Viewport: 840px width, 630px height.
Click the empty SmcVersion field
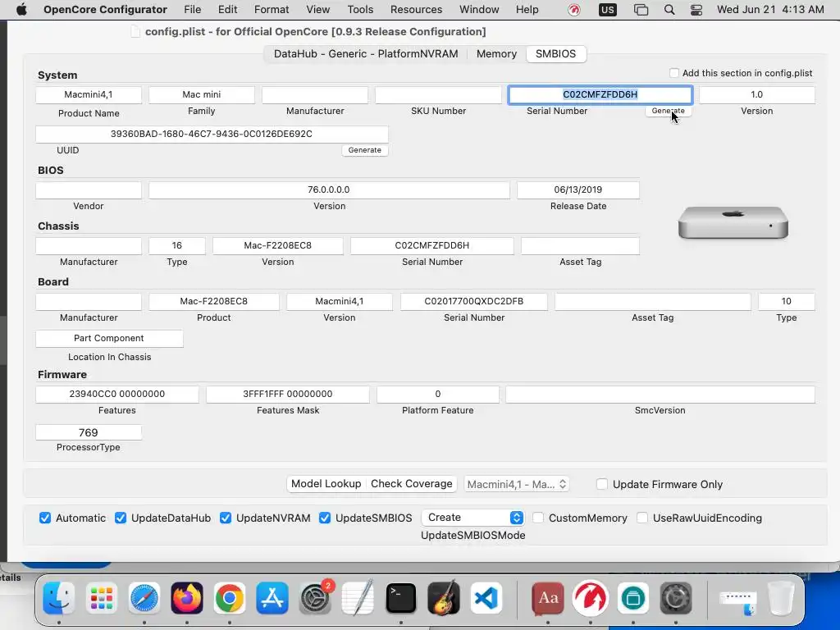[x=660, y=395]
